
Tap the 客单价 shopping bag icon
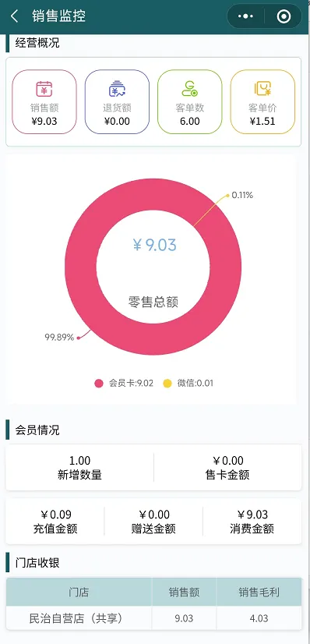coord(262,89)
